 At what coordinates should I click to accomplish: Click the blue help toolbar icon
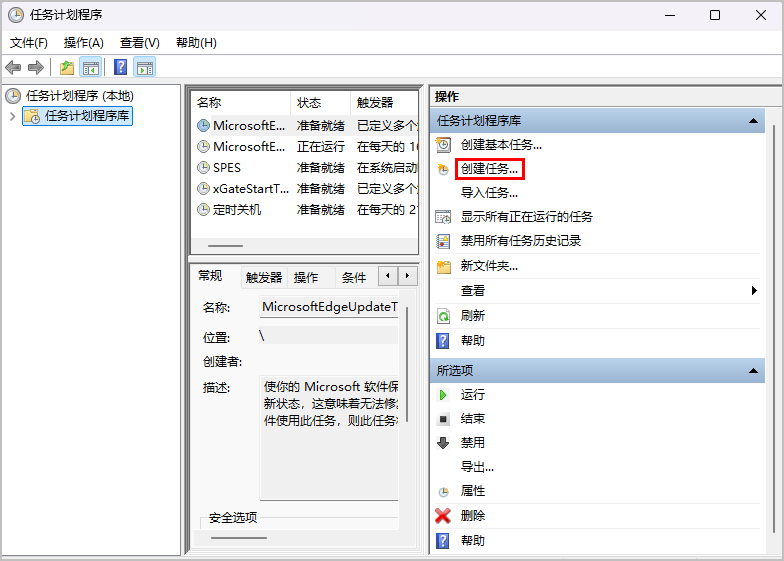coord(120,67)
